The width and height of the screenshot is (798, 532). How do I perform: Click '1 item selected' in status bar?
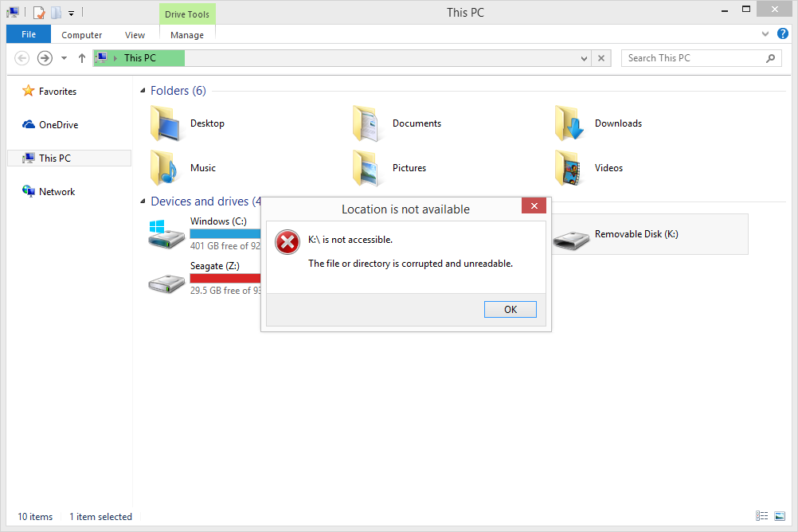point(101,516)
